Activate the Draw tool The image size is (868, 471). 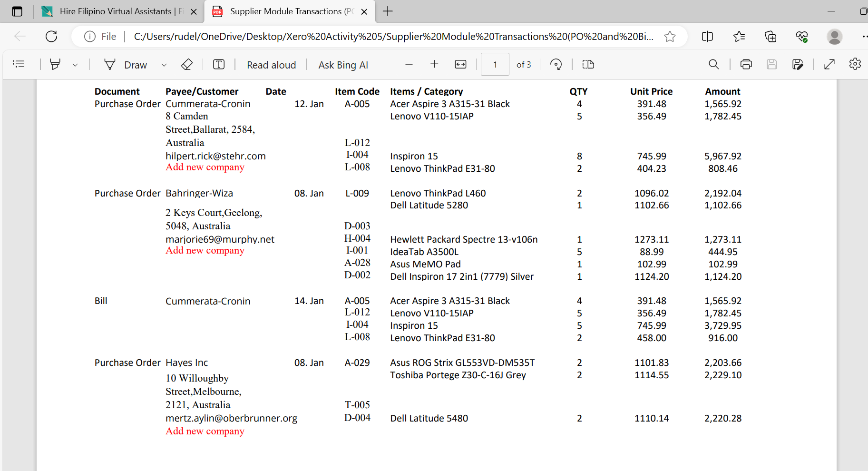point(126,65)
